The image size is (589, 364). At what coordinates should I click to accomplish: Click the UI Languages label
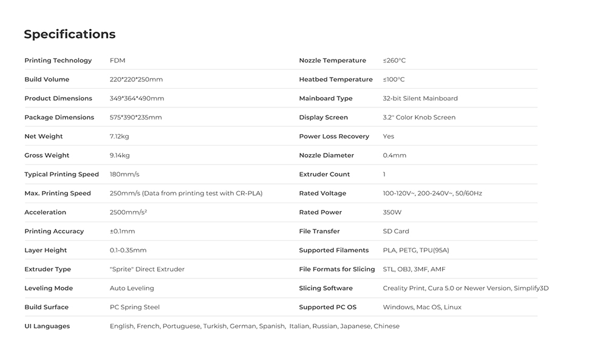click(47, 326)
